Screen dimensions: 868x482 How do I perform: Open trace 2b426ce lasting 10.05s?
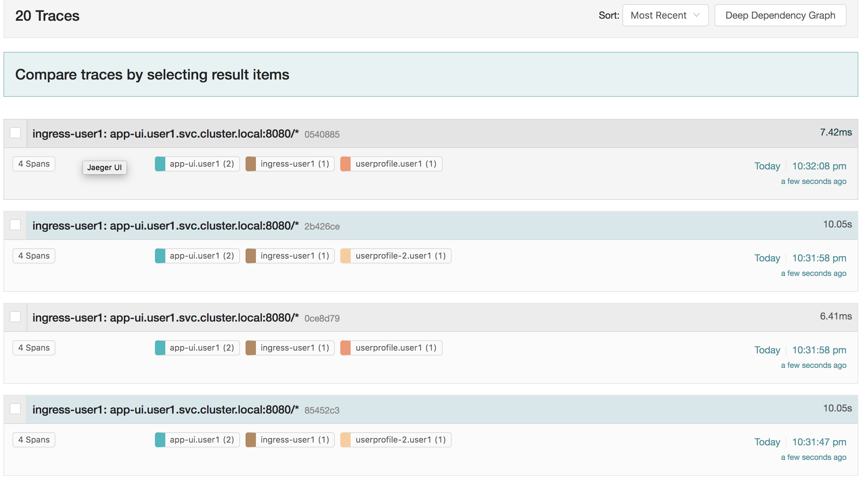pyautogui.click(x=442, y=225)
